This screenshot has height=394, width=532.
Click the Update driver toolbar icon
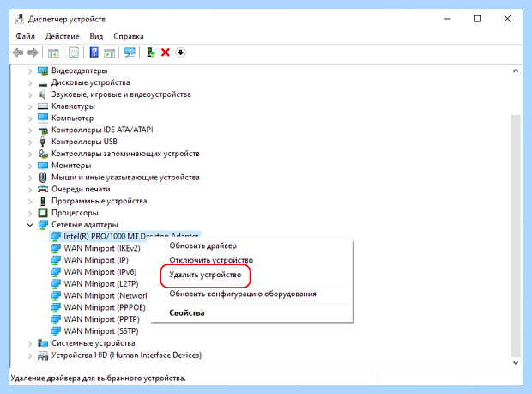151,52
